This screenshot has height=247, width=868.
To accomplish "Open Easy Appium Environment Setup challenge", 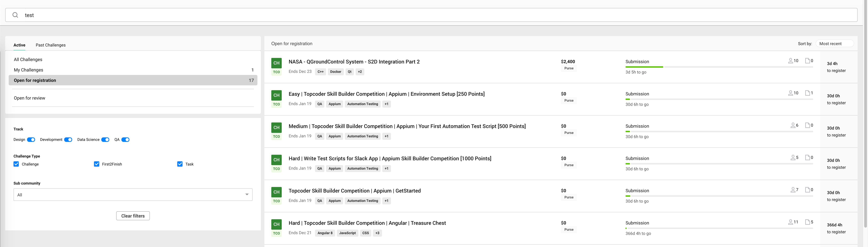I will pyautogui.click(x=386, y=94).
